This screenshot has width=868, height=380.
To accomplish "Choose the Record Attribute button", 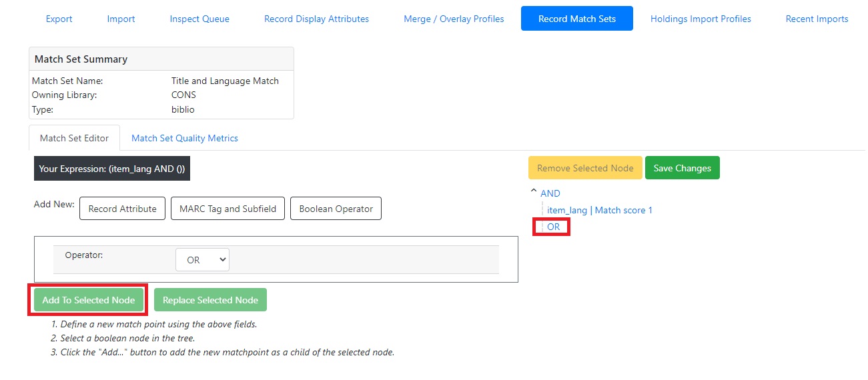I will click(x=122, y=209).
